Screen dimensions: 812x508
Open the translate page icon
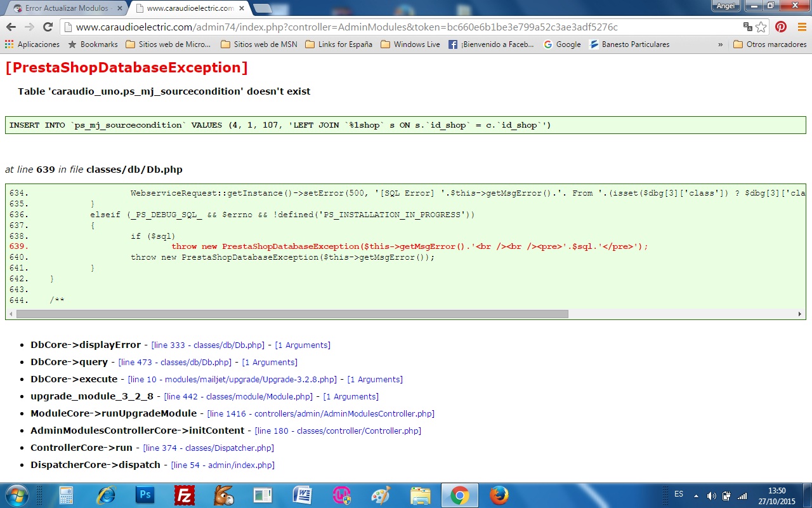pyautogui.click(x=748, y=27)
